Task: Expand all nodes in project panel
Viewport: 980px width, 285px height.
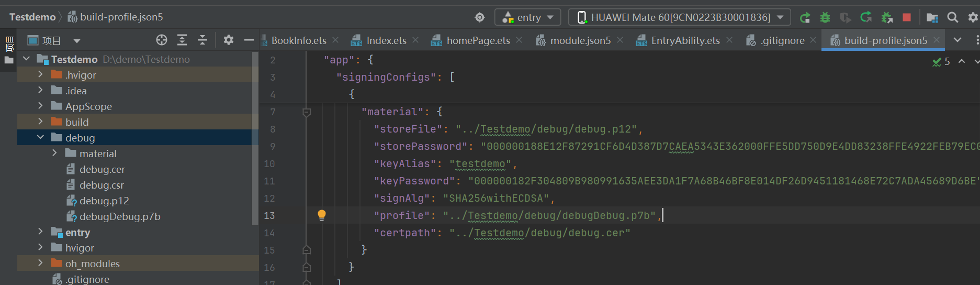Action: [x=182, y=40]
